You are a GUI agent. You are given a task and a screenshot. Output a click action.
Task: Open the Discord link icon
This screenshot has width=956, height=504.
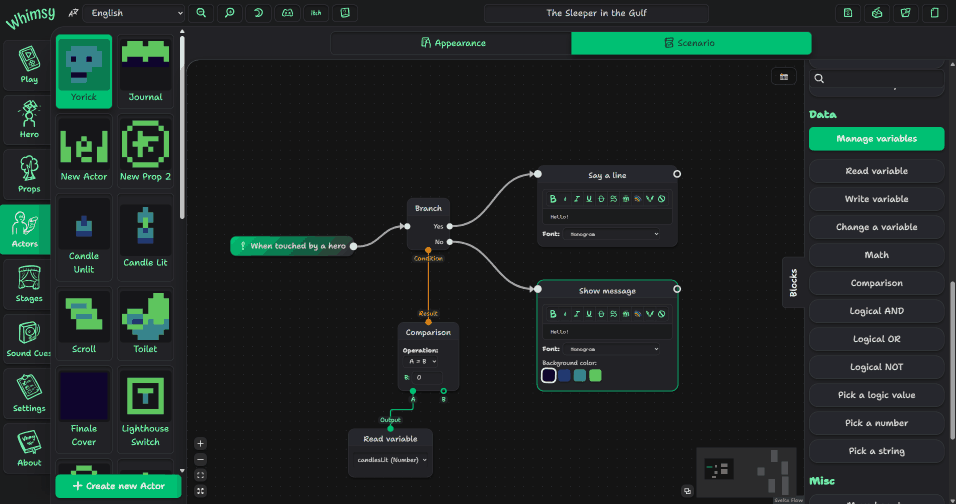tap(287, 13)
